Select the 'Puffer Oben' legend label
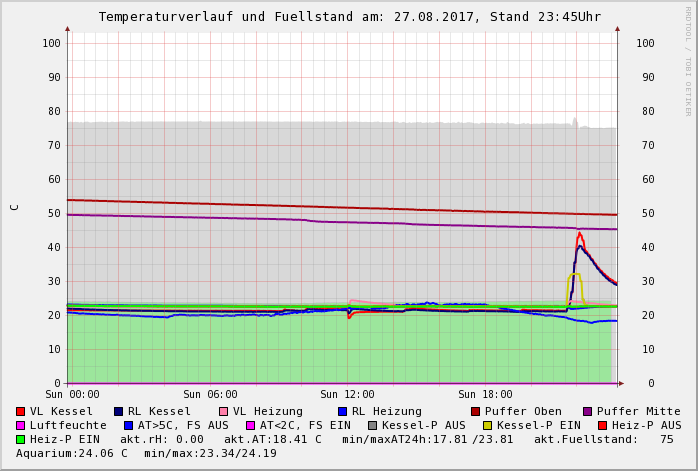The image size is (698, 471). tap(523, 411)
